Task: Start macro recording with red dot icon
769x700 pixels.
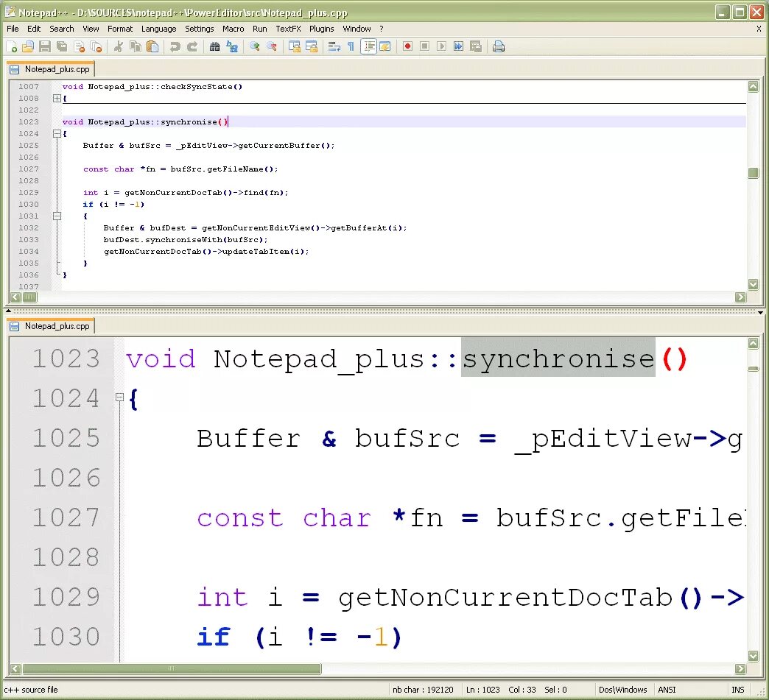Action: (x=407, y=46)
